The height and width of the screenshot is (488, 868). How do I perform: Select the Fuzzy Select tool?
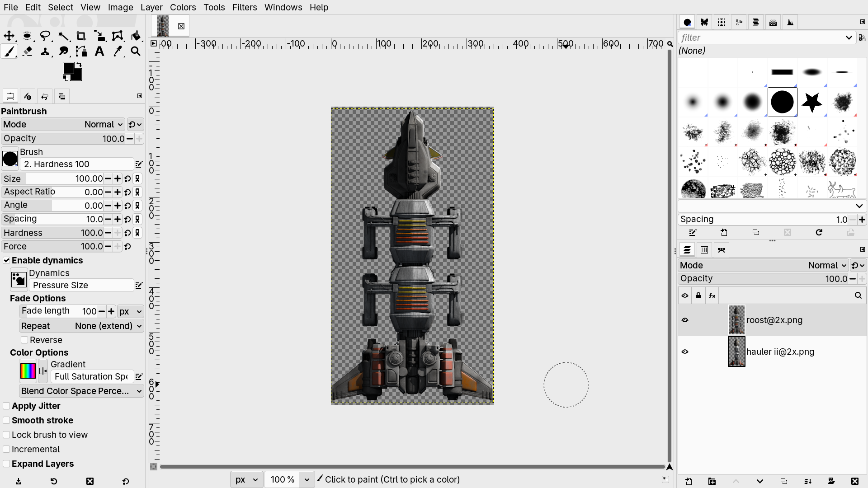click(63, 36)
